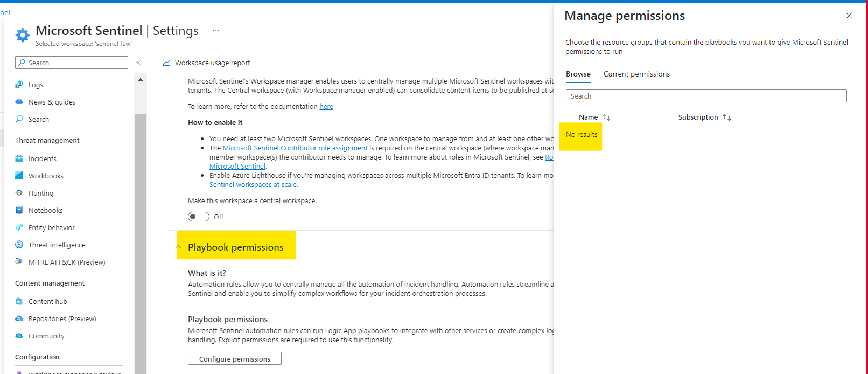The height and width of the screenshot is (374, 868).
Task: Open Sentinel workspaces at scale link
Action: pos(253,185)
